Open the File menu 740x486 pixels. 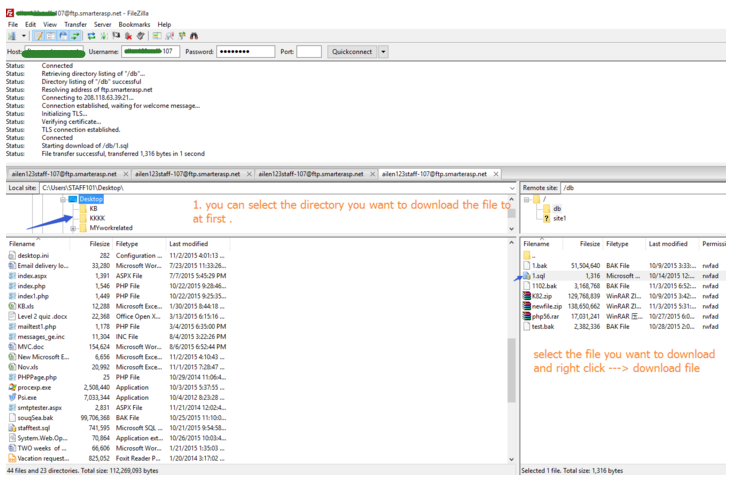point(13,25)
